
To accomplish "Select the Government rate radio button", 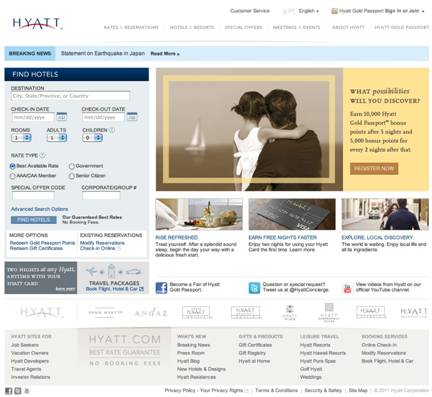I will pyautogui.click(x=72, y=166).
